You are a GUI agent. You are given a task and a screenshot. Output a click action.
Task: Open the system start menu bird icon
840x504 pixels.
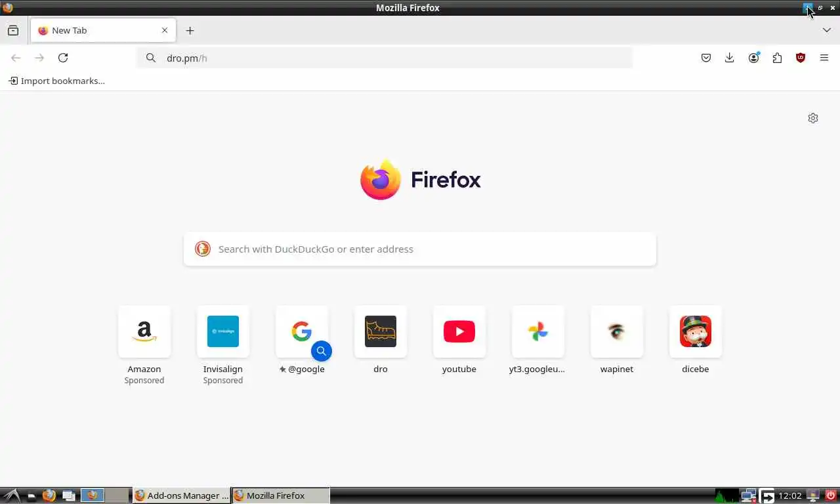(10, 495)
